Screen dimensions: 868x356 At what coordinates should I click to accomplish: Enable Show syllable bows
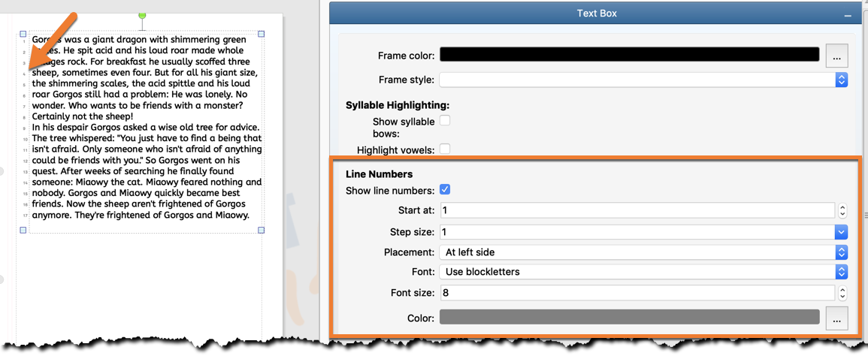[445, 121]
